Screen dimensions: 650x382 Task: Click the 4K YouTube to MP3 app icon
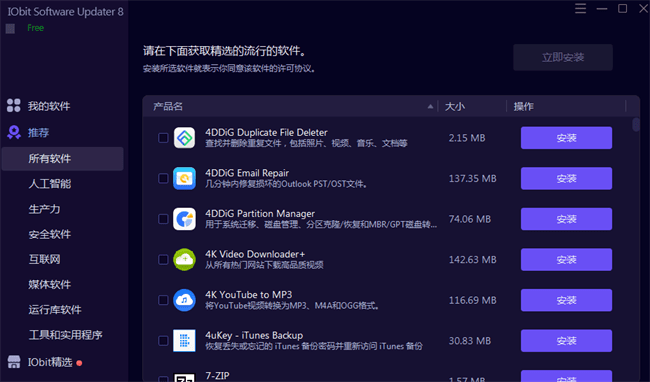click(x=184, y=300)
